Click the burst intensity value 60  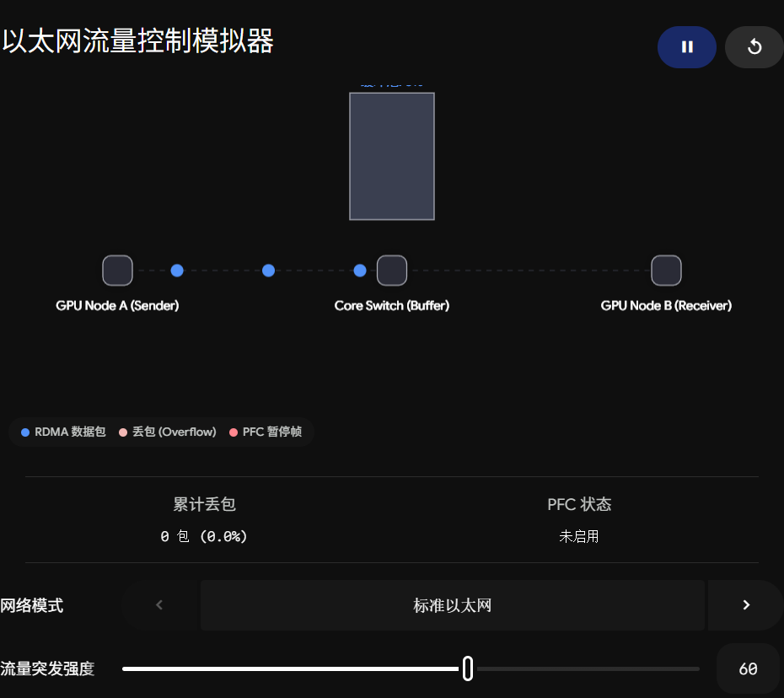(x=748, y=669)
